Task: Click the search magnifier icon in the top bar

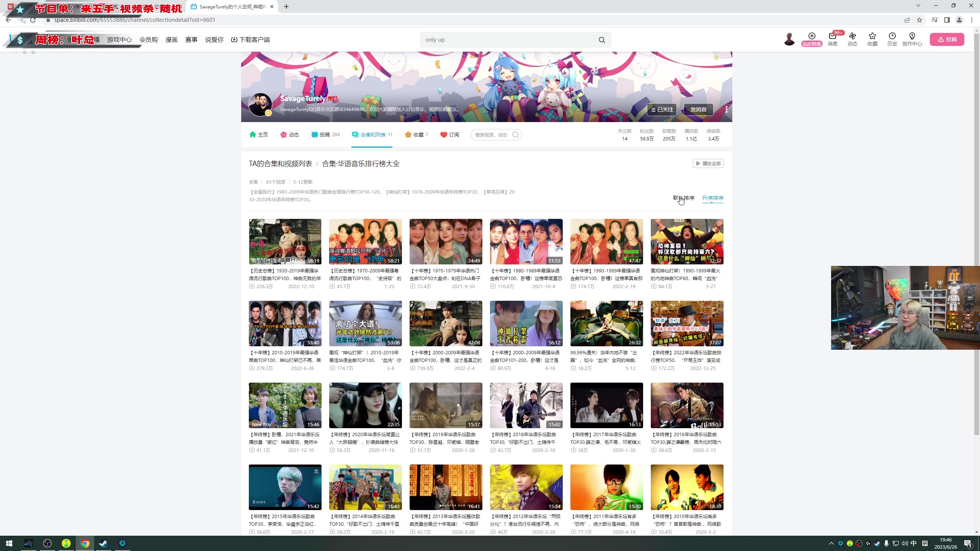Action: tap(602, 40)
